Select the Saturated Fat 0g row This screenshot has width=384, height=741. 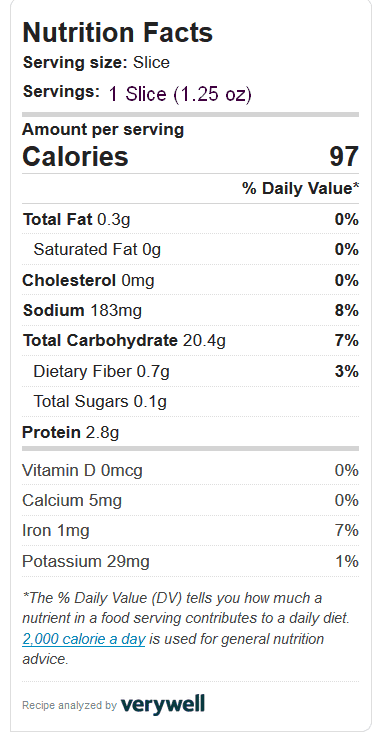pyautogui.click(x=190, y=249)
